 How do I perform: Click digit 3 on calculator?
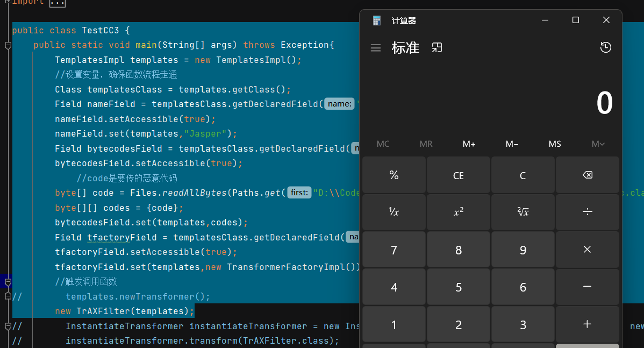tap(523, 324)
